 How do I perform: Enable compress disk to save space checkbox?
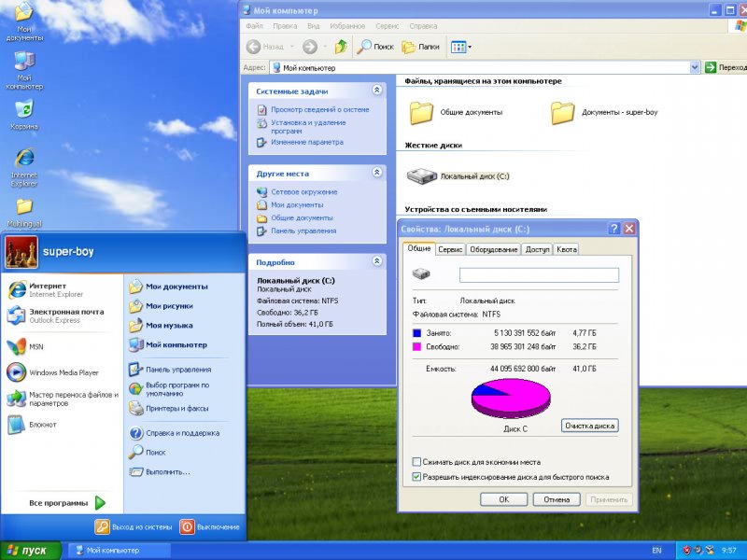pyautogui.click(x=416, y=462)
